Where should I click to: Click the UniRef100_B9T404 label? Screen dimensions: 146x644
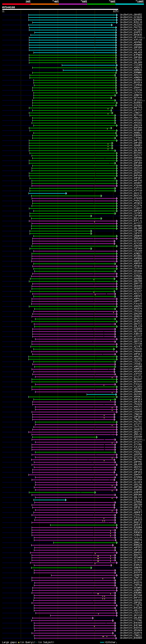pos(131,98)
